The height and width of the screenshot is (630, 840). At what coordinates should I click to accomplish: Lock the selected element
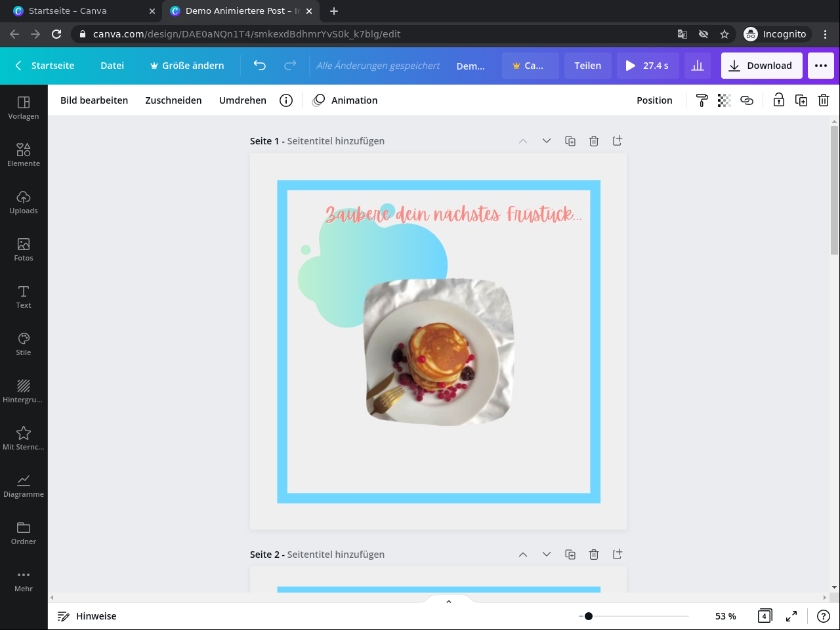pyautogui.click(x=778, y=100)
